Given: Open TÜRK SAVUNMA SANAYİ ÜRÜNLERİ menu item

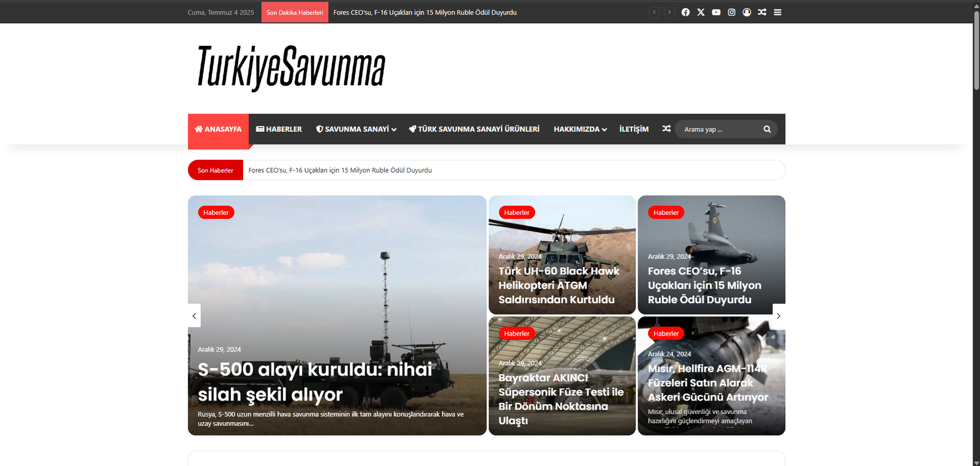Looking at the screenshot, I should (474, 129).
